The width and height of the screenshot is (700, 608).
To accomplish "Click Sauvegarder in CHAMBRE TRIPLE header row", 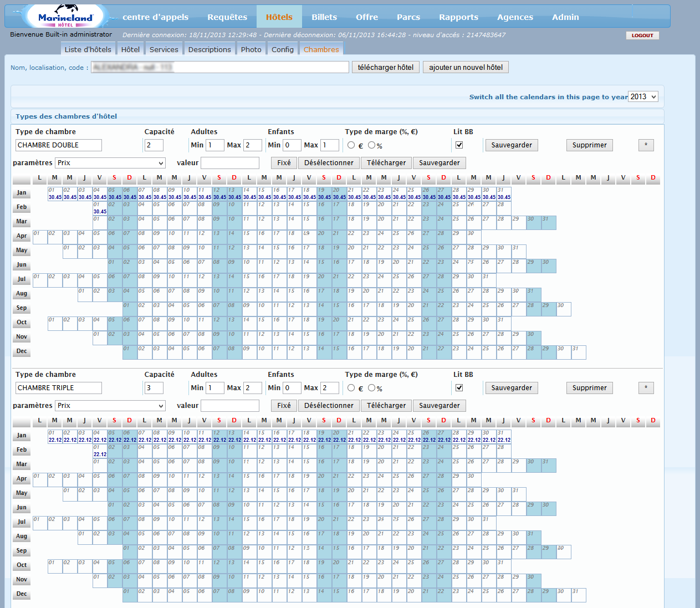I will click(512, 388).
